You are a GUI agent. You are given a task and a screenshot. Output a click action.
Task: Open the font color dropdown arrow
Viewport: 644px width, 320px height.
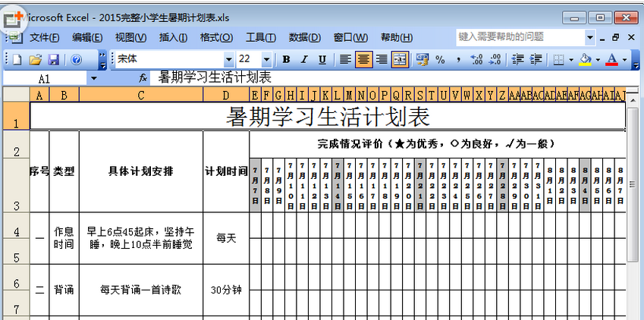pos(625,60)
